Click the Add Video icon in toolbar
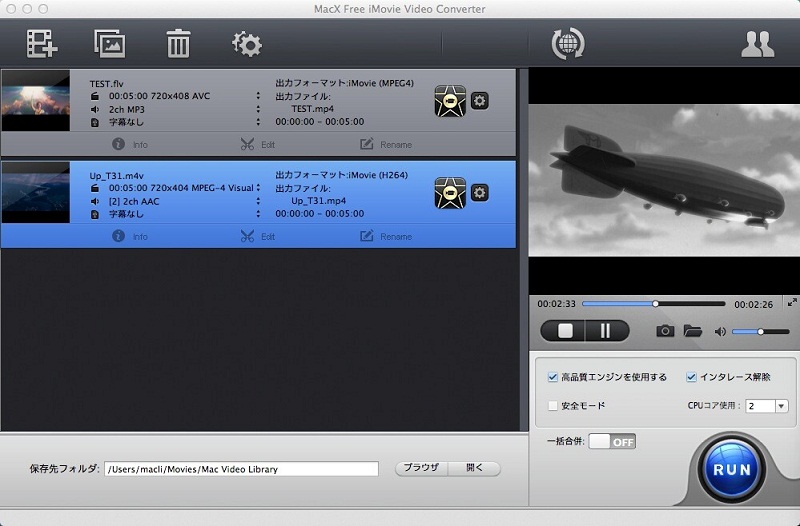The image size is (800, 526). (x=42, y=43)
